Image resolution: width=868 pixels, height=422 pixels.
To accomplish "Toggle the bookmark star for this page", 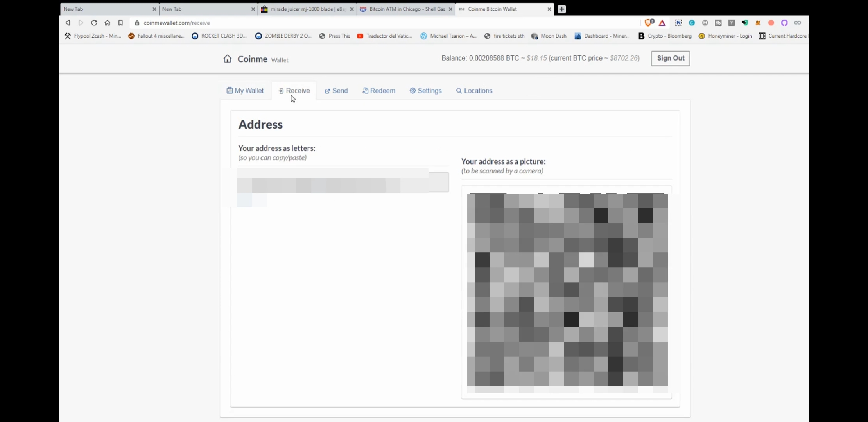I will click(x=120, y=23).
